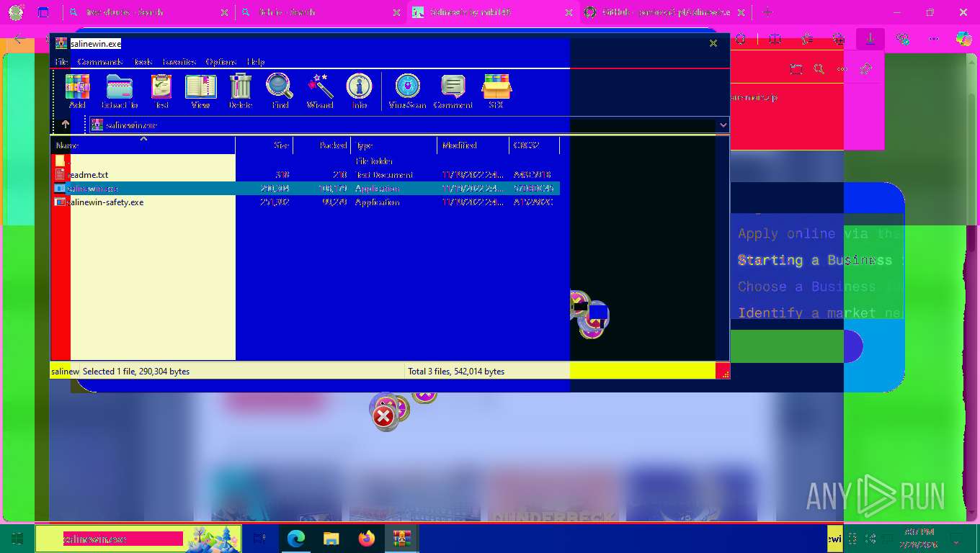Click the pin icon in downloads panel

866,69
